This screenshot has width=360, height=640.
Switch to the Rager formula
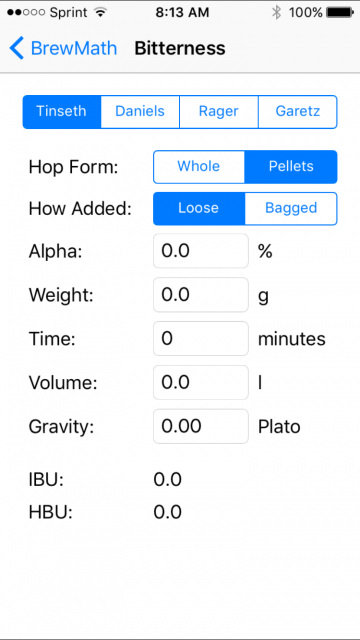coord(219,112)
